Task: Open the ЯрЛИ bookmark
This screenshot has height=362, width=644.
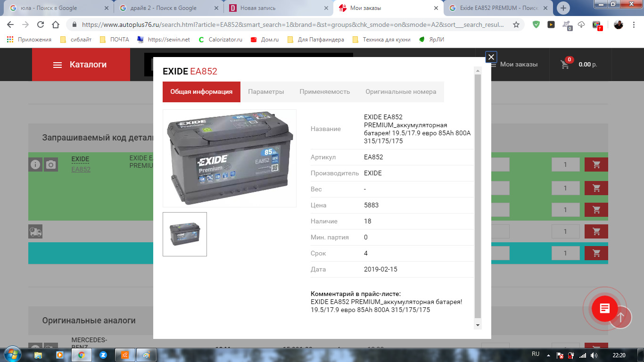Action: 431,40
